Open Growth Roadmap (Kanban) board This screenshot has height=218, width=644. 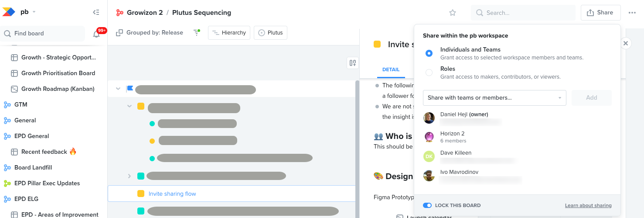point(58,89)
